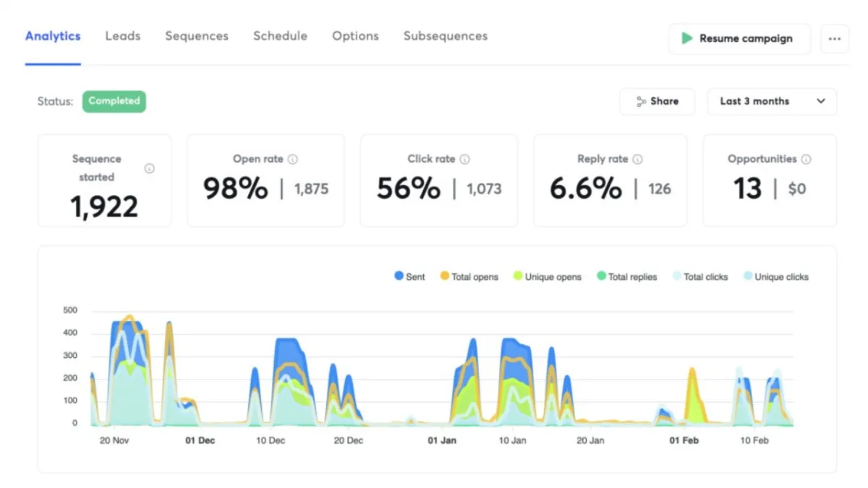Click the Total replies green legend swatch
The width and height of the screenshot is (868, 488).
coord(601,276)
